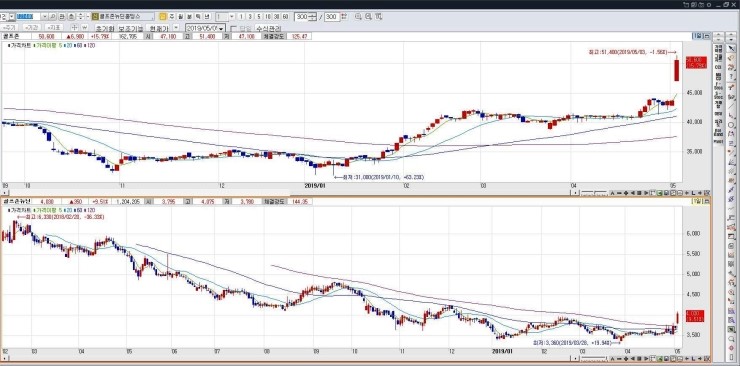
Task: Click the play-backward arrow under upper chart
Action: [x=633, y=193]
